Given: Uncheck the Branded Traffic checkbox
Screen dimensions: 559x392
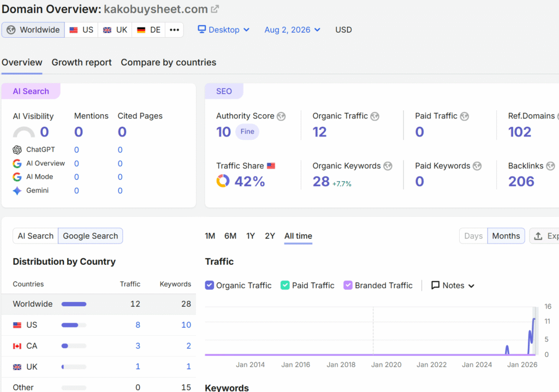Looking at the screenshot, I should tap(348, 286).
